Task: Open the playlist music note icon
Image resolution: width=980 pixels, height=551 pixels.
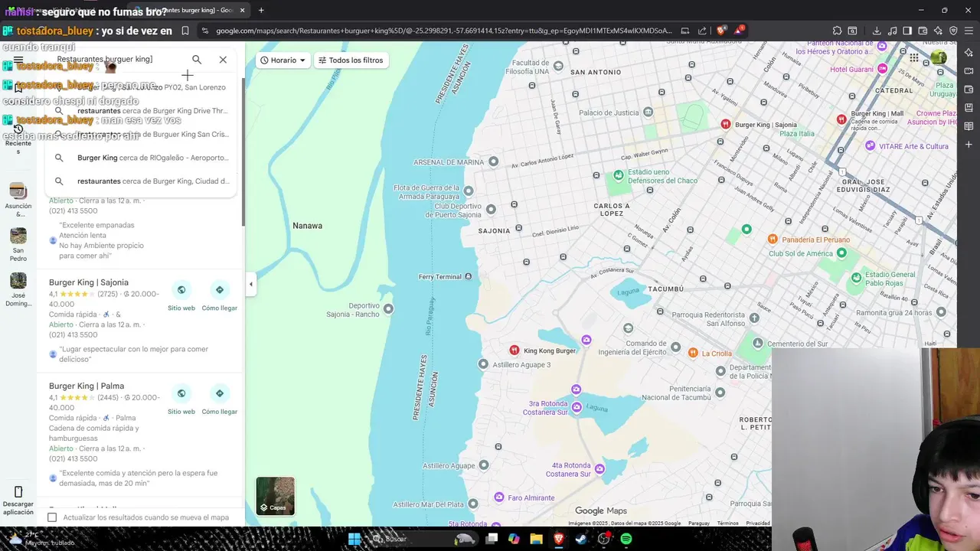Action: click(892, 31)
